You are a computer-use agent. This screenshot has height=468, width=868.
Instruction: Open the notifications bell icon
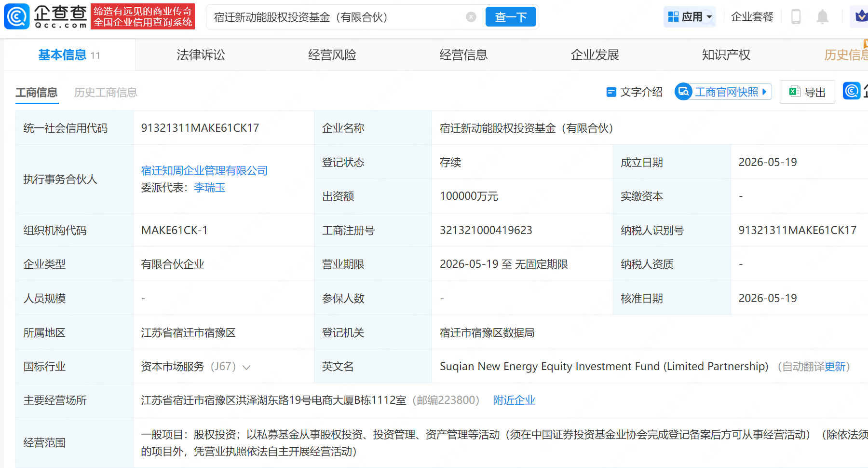(822, 17)
